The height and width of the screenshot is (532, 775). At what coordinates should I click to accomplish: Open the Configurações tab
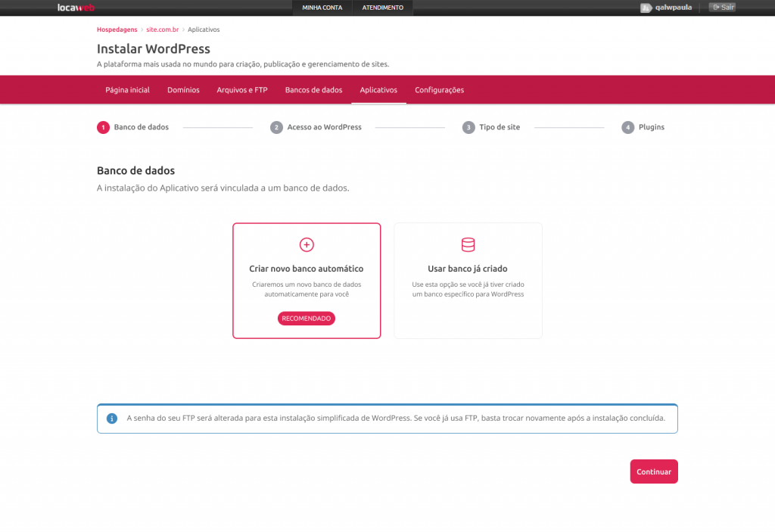[440, 90]
